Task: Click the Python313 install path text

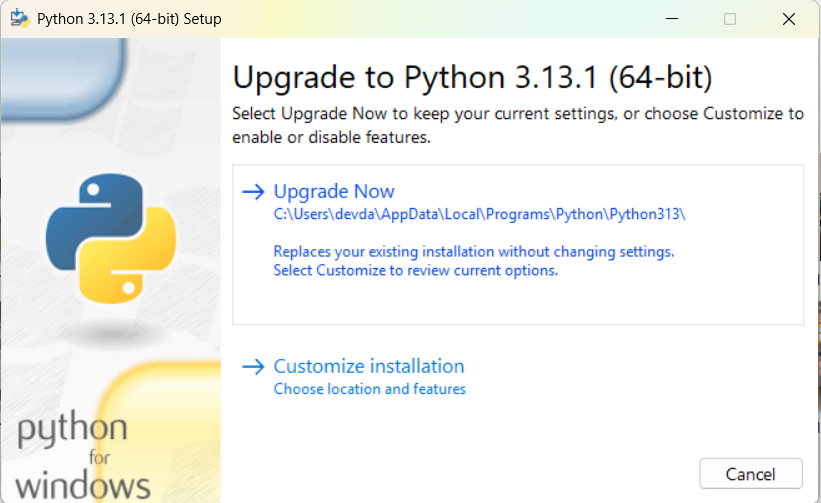Action: click(480, 215)
